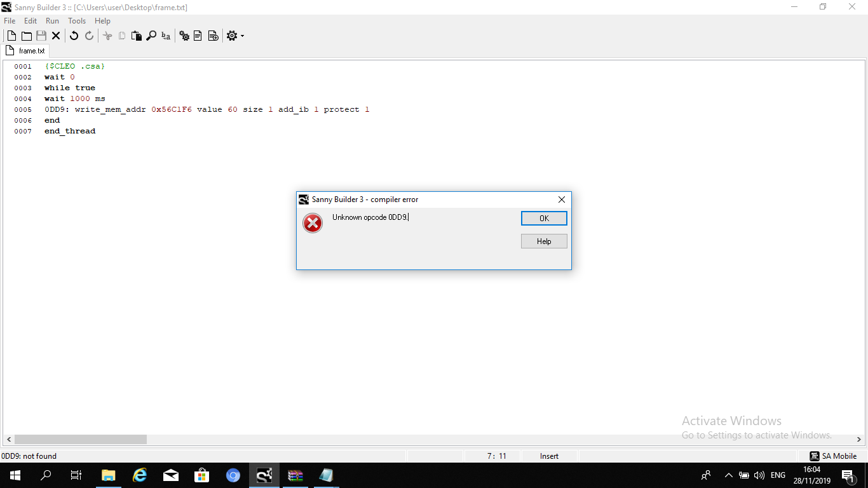
Task: Open Task View from the taskbar
Action: pyautogui.click(x=76, y=475)
